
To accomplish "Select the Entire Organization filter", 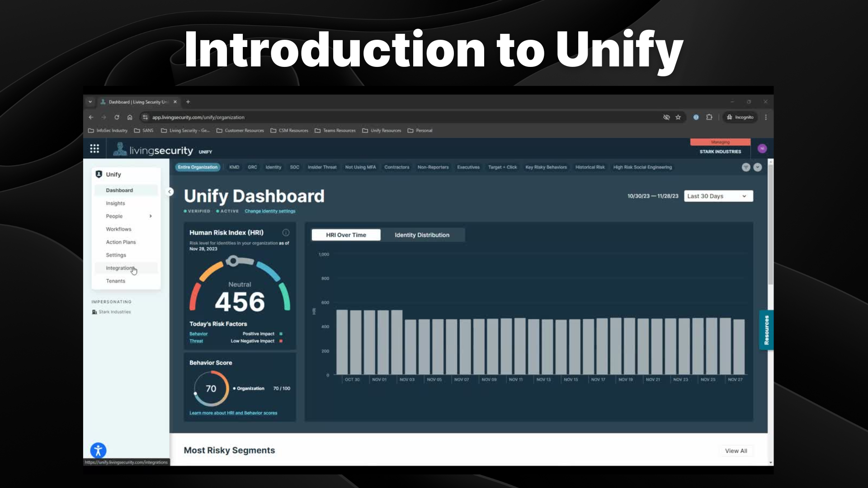I will (x=197, y=167).
